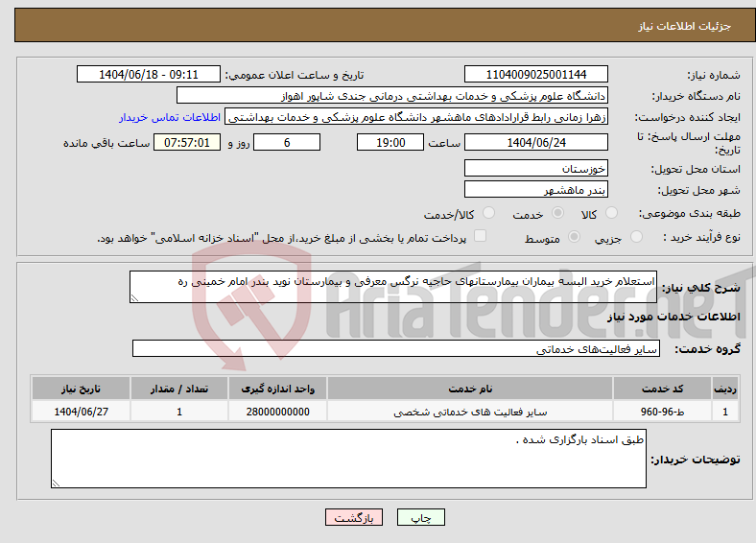Click the announcement date field 1404/06/18 - 09:11
This screenshot has width=756, height=543.
click(149, 74)
